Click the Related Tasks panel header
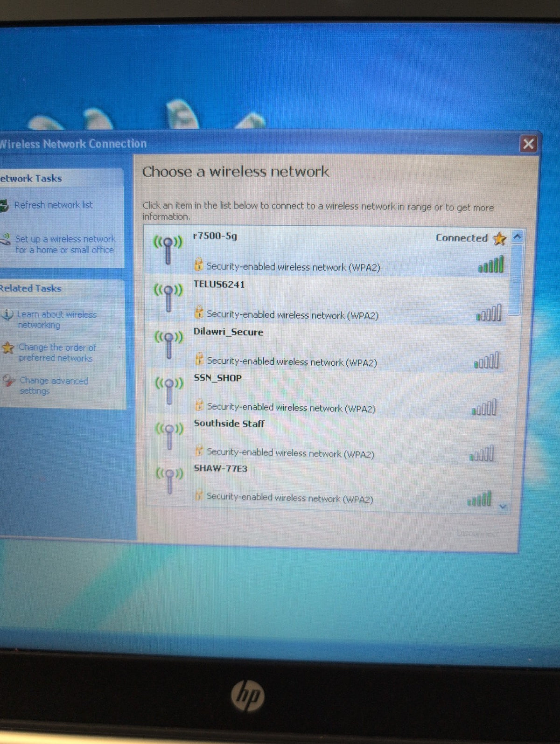The image size is (560, 744). (62, 288)
